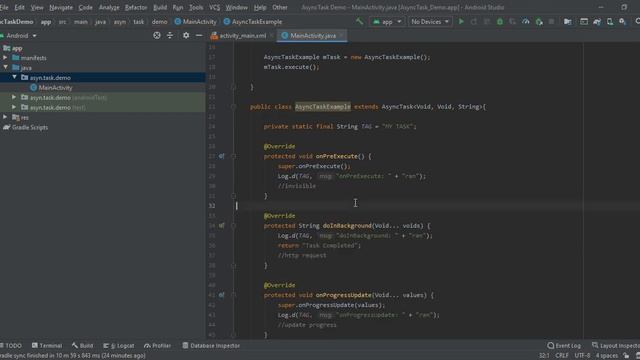Click override gutter icon beside onProgressUpdate

(221, 295)
